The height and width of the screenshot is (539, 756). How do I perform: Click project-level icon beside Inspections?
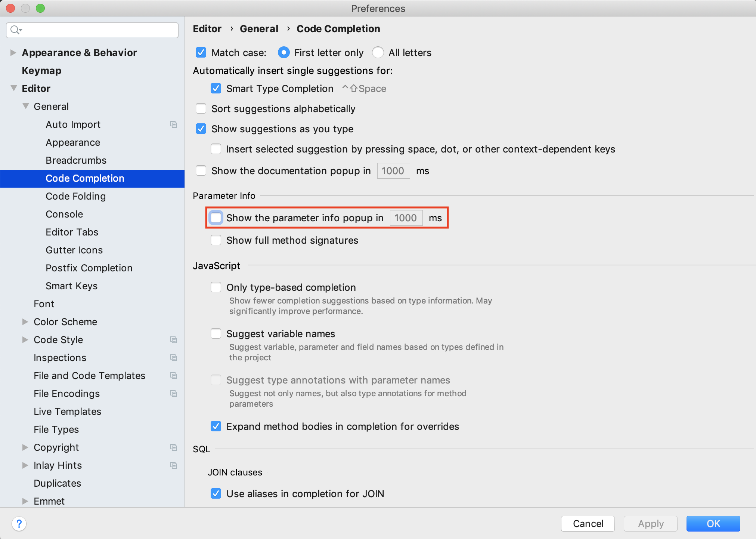(174, 358)
